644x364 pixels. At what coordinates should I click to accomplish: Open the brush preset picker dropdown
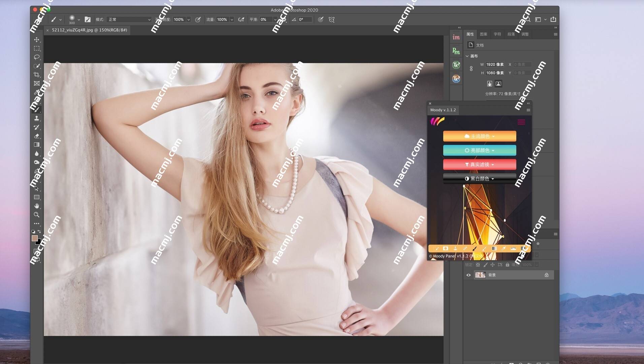pyautogui.click(x=79, y=20)
